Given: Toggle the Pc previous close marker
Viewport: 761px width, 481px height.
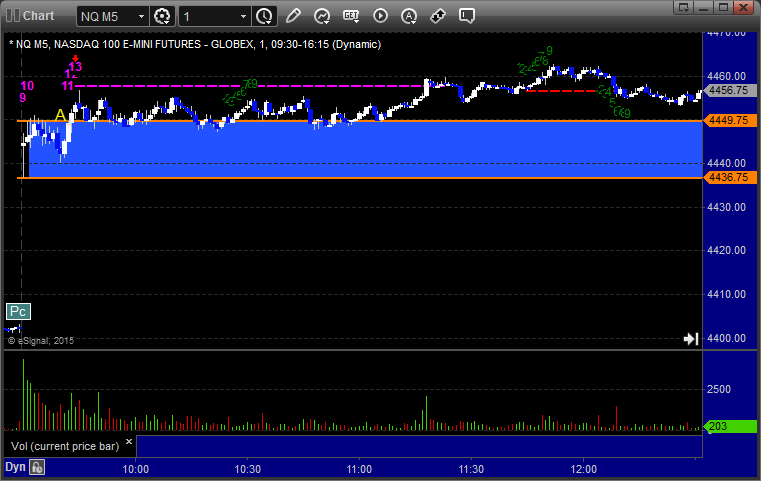Looking at the screenshot, I should point(17,310).
